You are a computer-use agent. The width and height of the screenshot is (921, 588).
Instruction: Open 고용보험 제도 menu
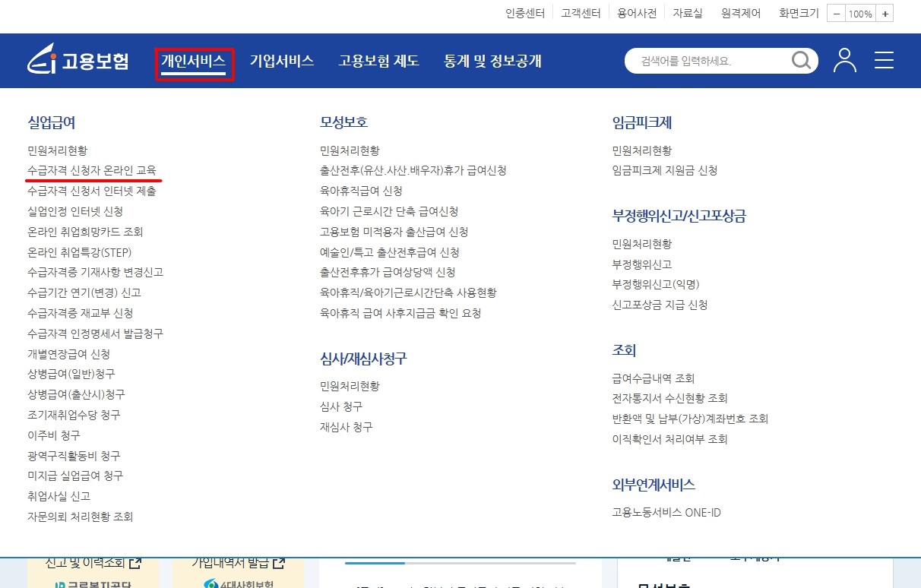tap(378, 62)
